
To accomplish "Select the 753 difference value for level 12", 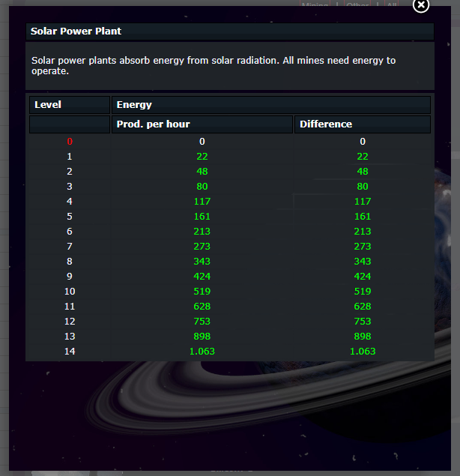I will (363, 321).
